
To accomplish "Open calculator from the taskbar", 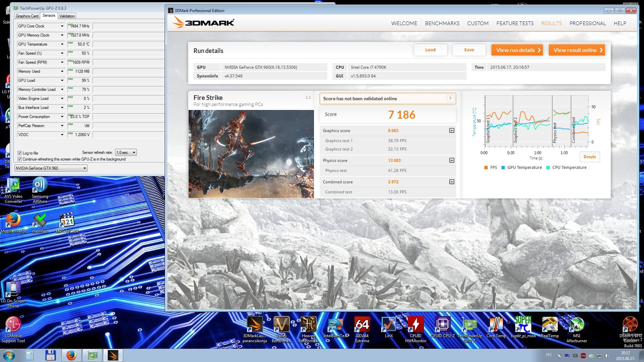I will 30,355.
